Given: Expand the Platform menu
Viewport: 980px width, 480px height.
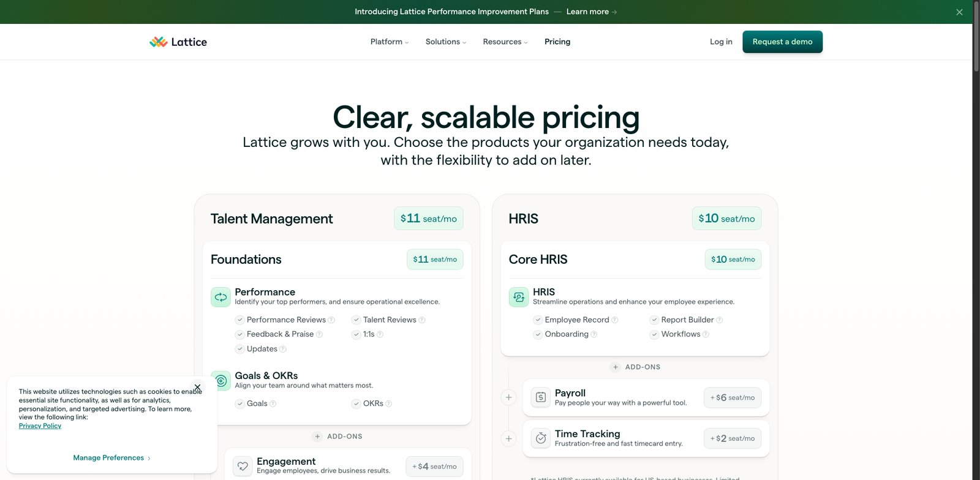Looking at the screenshot, I should (x=390, y=42).
